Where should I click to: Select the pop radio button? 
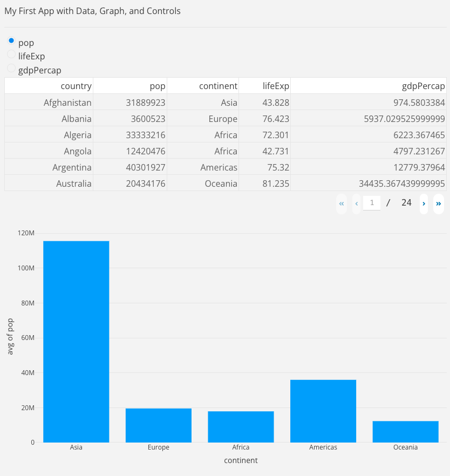(x=11, y=40)
